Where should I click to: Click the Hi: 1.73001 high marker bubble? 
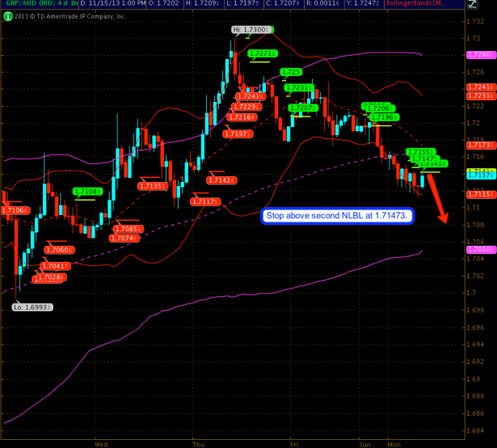tap(251, 30)
